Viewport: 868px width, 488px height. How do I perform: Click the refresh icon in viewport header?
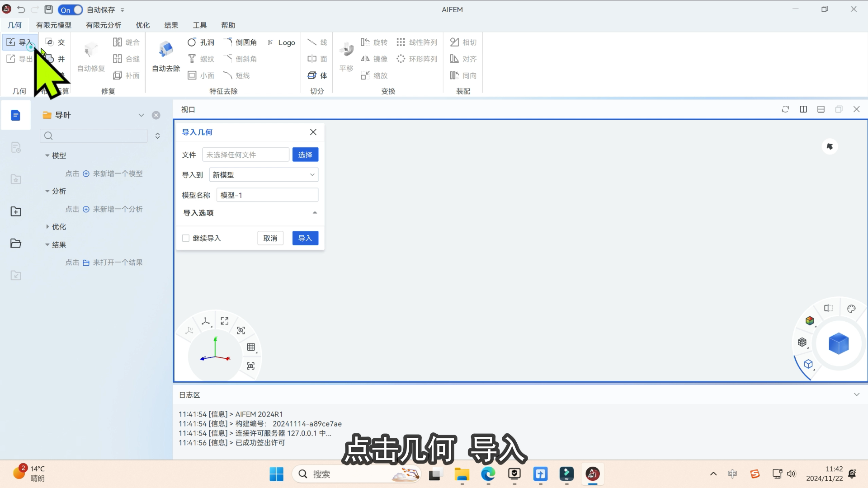785,109
